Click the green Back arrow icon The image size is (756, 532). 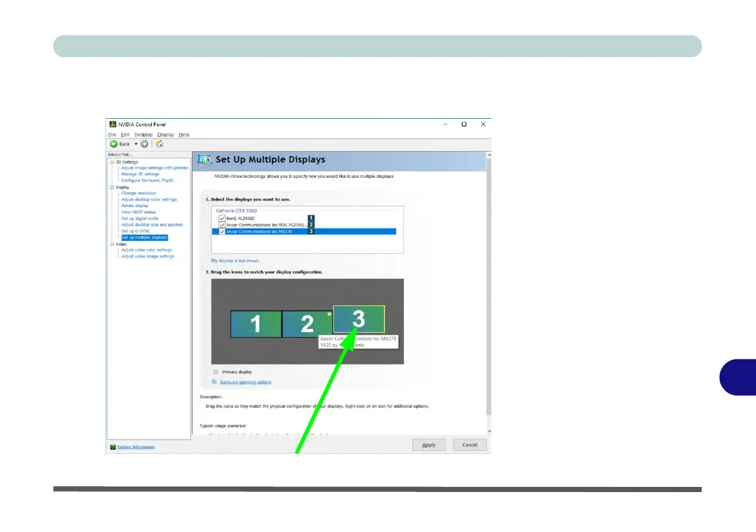click(x=114, y=144)
